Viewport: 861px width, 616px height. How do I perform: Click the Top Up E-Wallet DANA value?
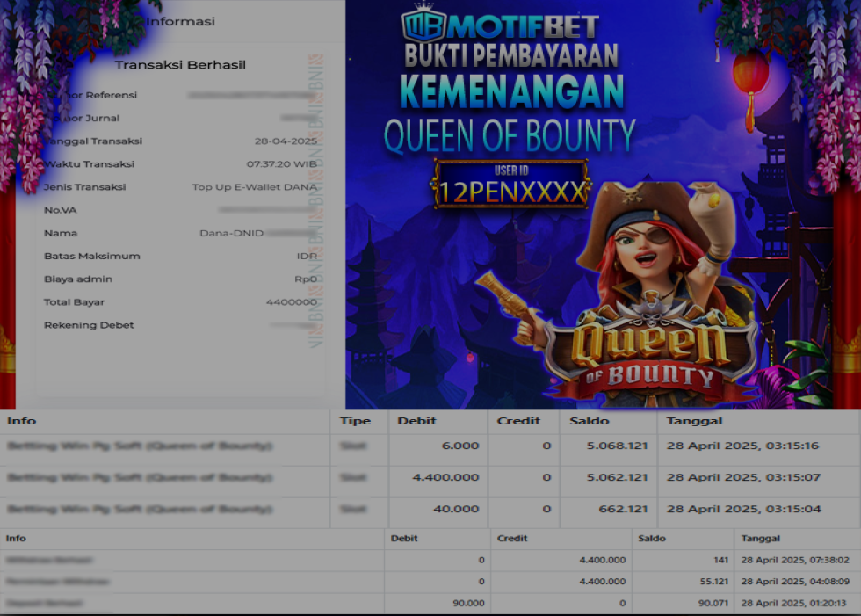[255, 187]
